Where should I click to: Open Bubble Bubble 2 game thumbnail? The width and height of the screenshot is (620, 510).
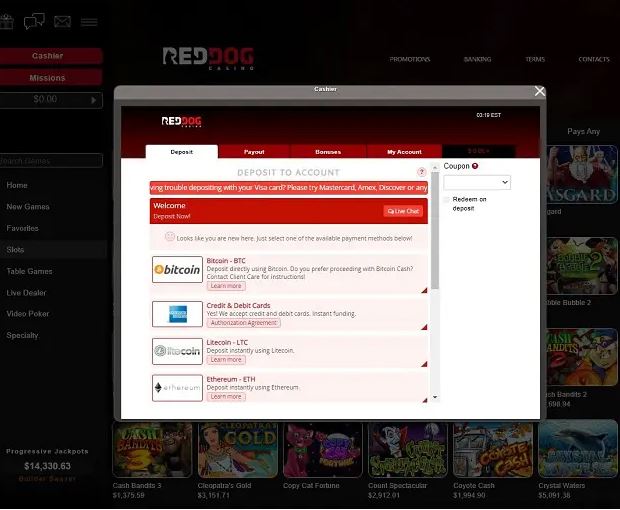(x=582, y=266)
